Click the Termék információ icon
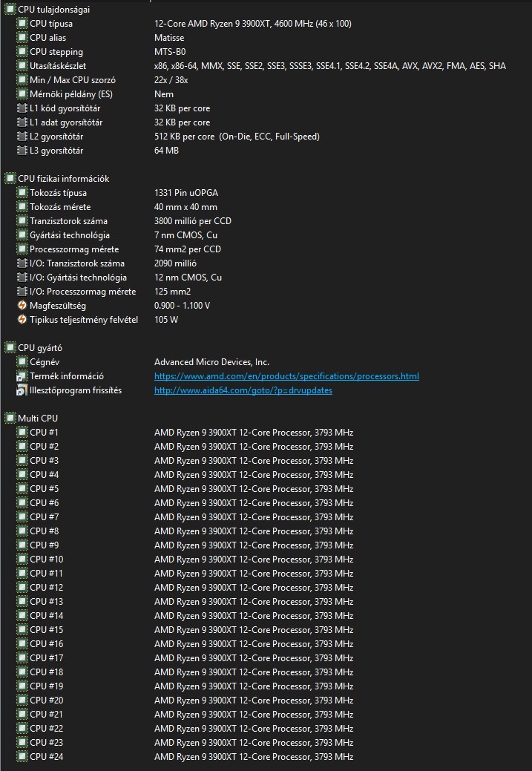Viewport: 532px width, 771px height. point(22,376)
